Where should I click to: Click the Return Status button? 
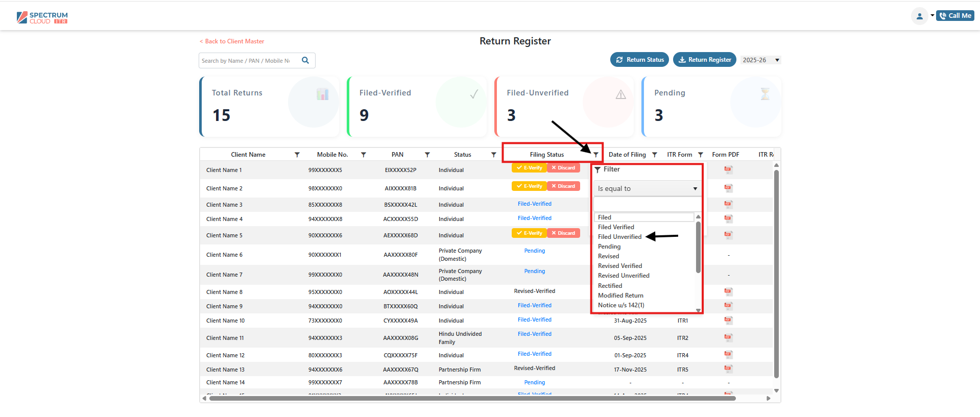[639, 60]
